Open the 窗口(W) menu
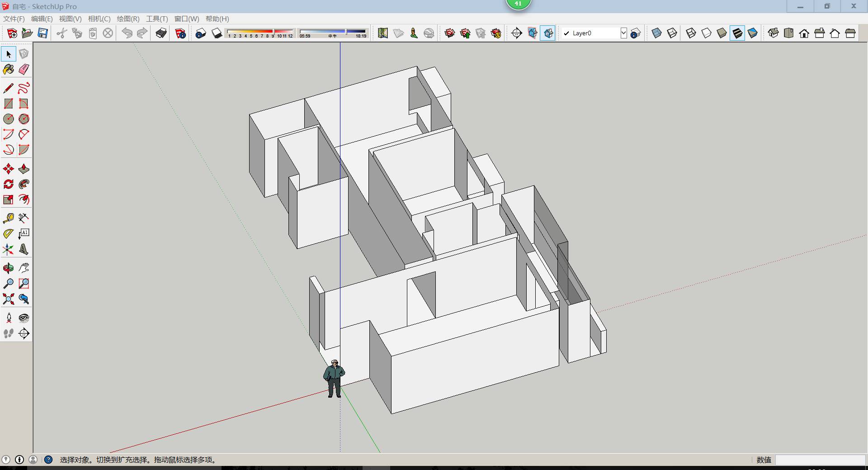 (x=187, y=19)
